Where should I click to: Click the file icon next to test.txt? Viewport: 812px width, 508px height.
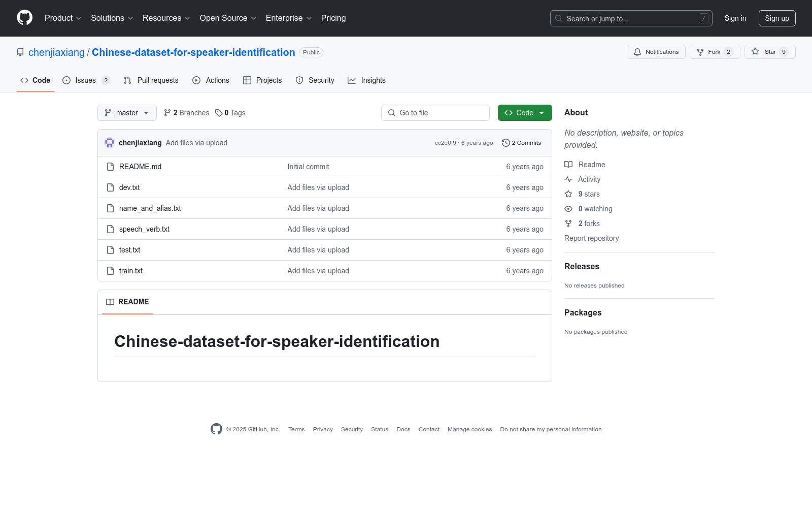pyautogui.click(x=110, y=250)
